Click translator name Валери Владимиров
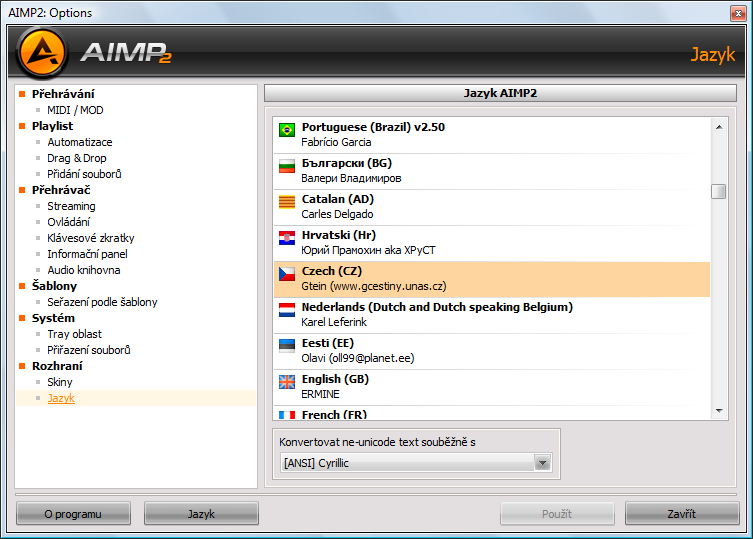Screen dimensions: 753x539 pyautogui.click(x=351, y=178)
